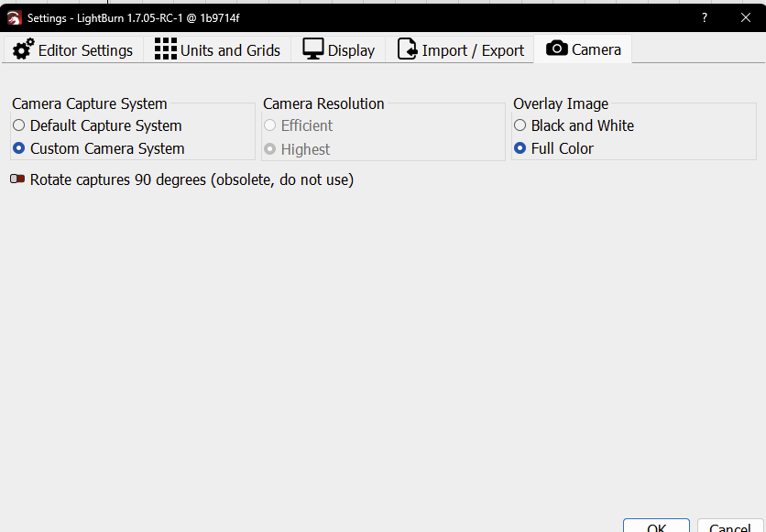This screenshot has height=532, width=766.
Task: Go to the Import / Export tab label
Action: (x=473, y=50)
